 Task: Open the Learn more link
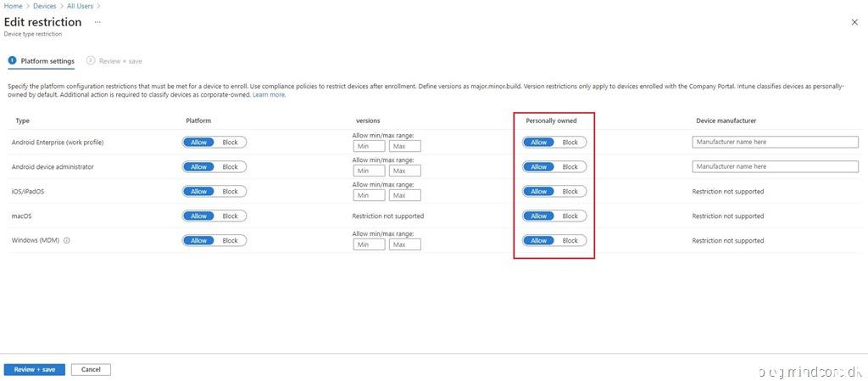click(x=269, y=95)
